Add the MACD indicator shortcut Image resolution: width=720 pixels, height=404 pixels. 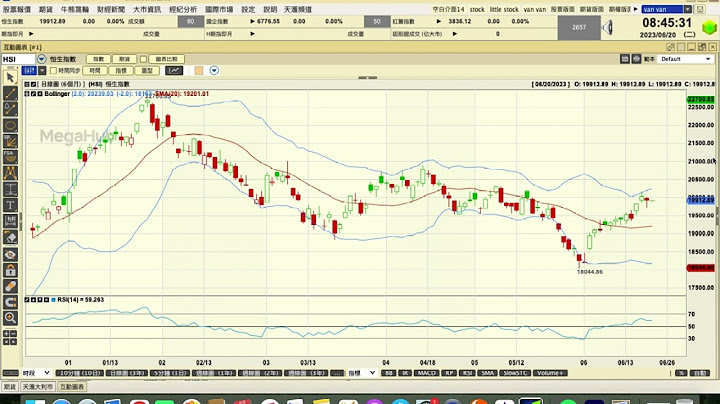(x=427, y=373)
